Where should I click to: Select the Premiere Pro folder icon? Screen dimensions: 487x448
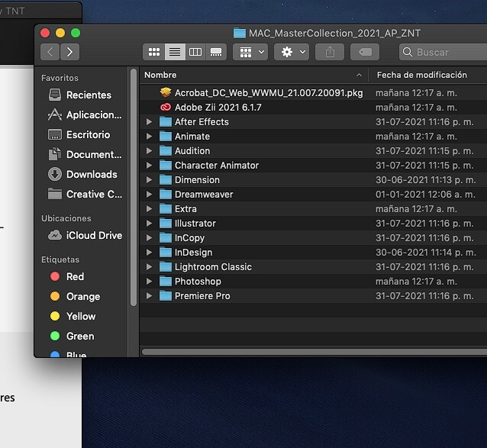coord(166,296)
